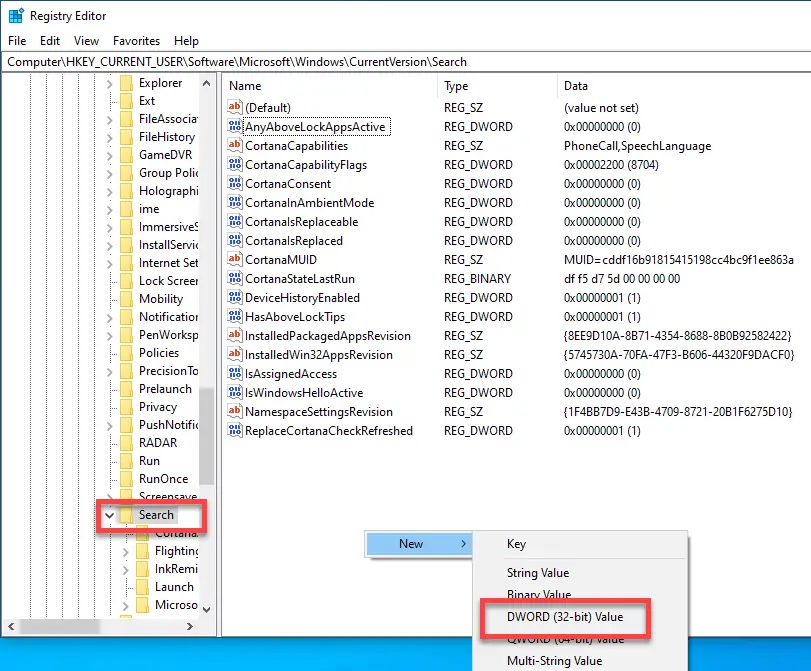
Task: Click the NamespaceSettingsRevision string icon
Action: coord(235,411)
